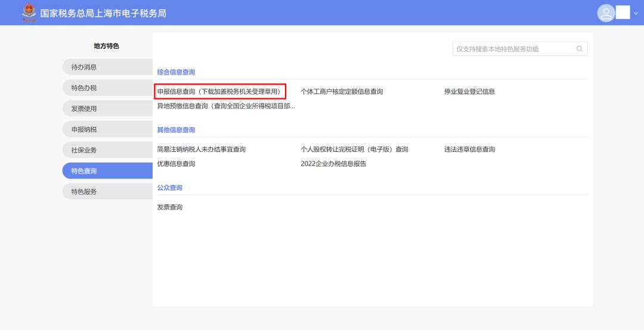Open 特色服务 sidebar item
644x330 pixels.
coord(107,192)
